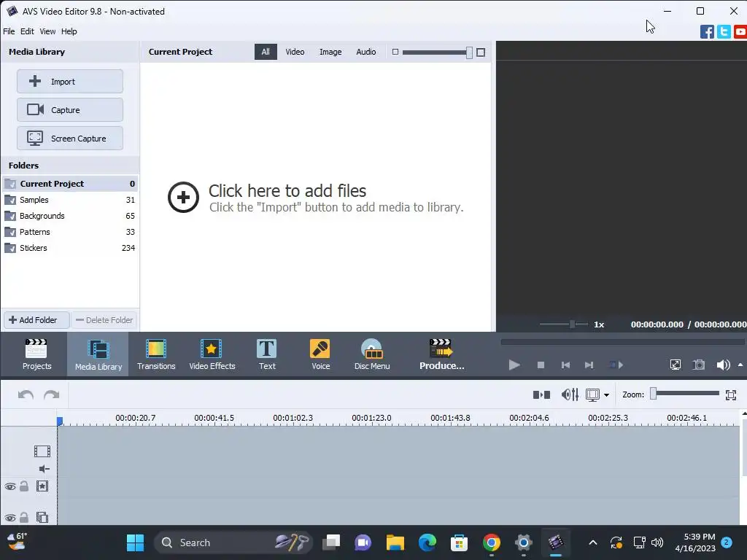Filter library by Video
Viewport: 747px width, 560px height.
295,52
